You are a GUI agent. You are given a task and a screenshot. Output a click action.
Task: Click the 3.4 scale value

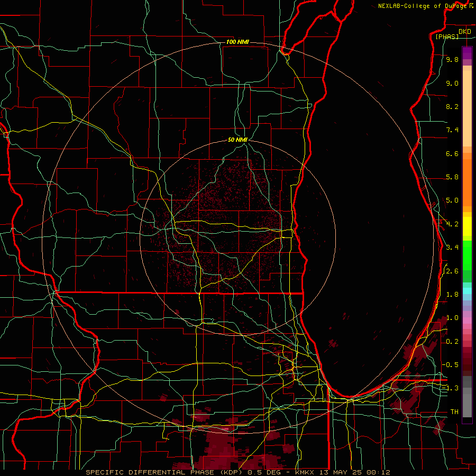coord(452,248)
